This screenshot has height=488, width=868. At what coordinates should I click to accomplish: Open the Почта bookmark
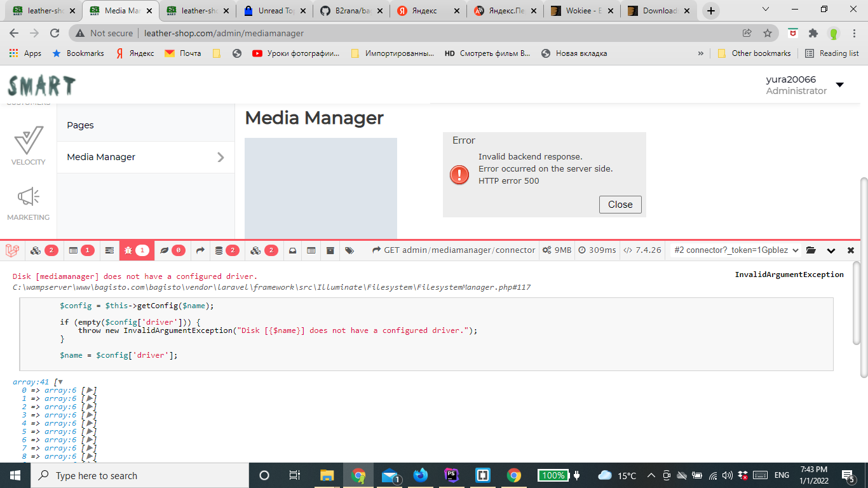coord(183,53)
